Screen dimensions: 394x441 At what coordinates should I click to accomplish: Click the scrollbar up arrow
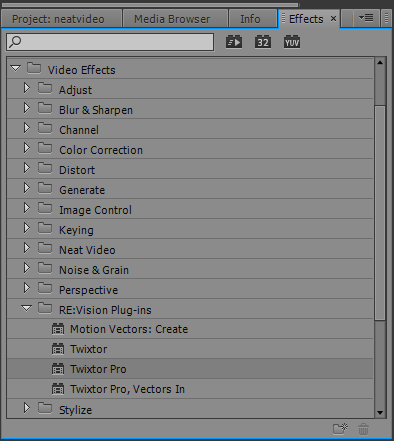[380, 62]
